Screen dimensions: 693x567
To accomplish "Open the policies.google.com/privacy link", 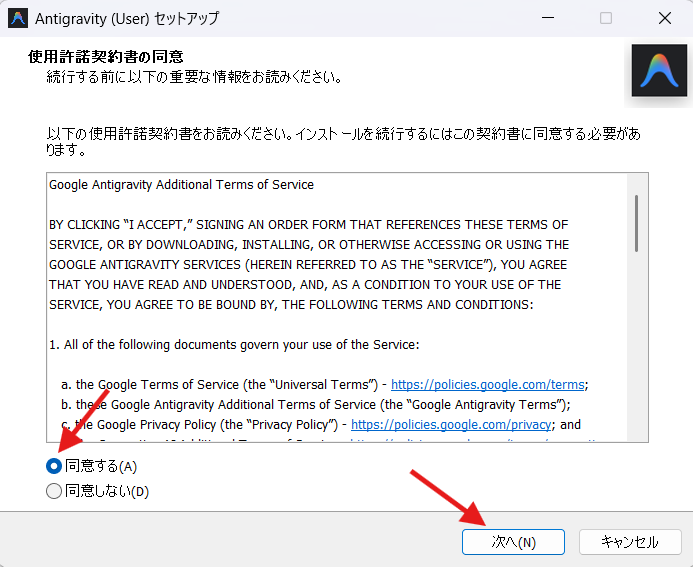I will click(x=451, y=424).
